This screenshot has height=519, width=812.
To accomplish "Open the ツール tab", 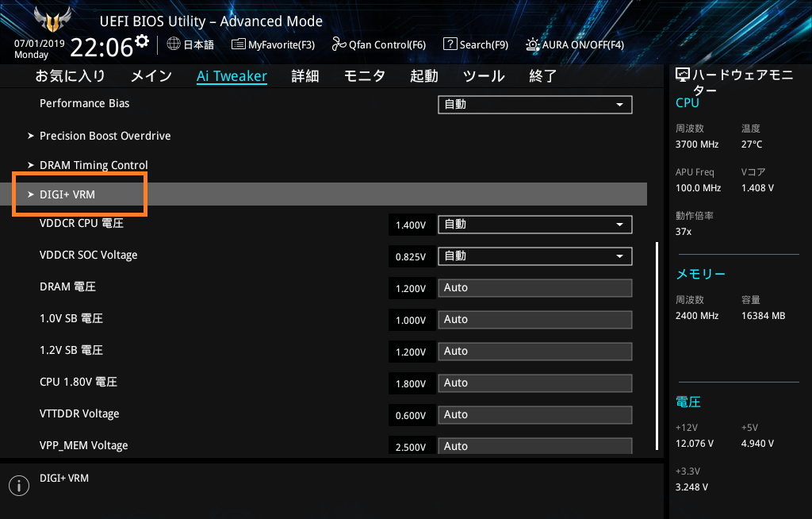I will [484, 76].
